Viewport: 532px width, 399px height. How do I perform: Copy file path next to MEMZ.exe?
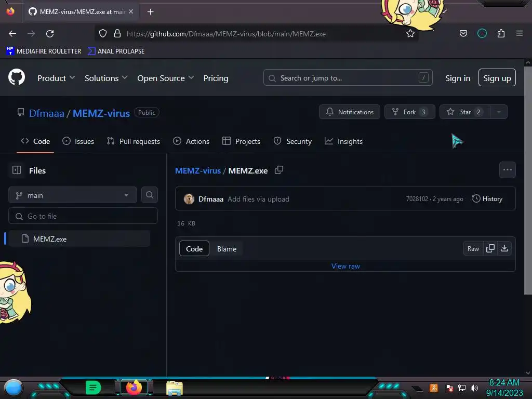point(279,170)
